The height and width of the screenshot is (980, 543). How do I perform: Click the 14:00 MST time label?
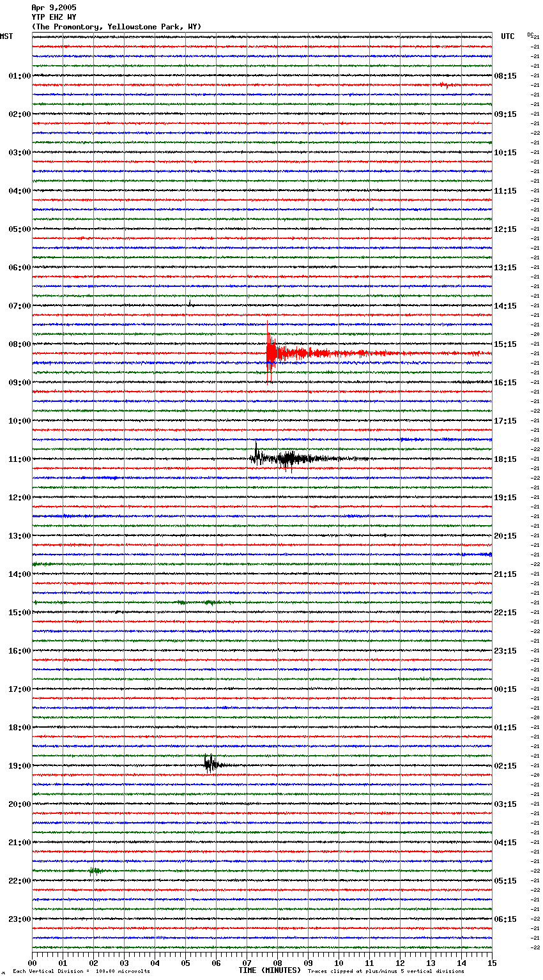point(19,574)
